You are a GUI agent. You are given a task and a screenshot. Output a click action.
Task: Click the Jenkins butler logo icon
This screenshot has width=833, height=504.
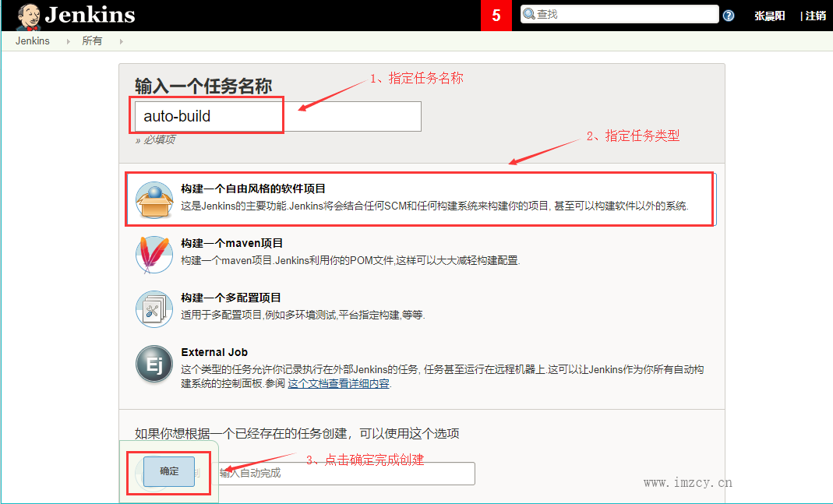[x=28, y=16]
